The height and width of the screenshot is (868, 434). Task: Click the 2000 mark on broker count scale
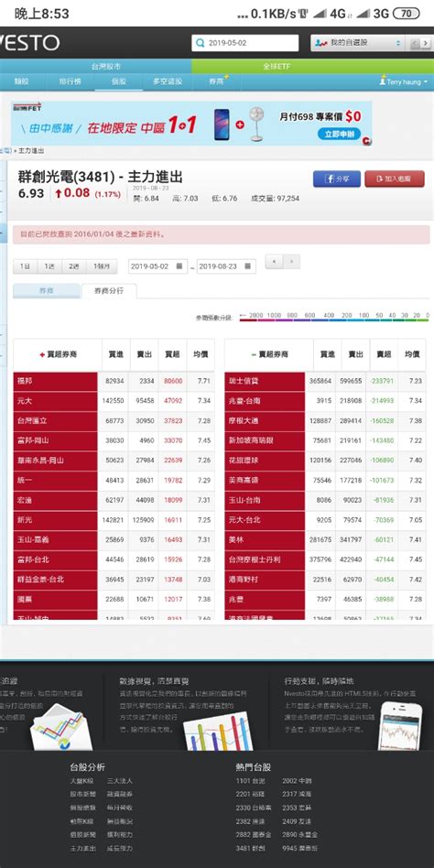[x=255, y=316]
